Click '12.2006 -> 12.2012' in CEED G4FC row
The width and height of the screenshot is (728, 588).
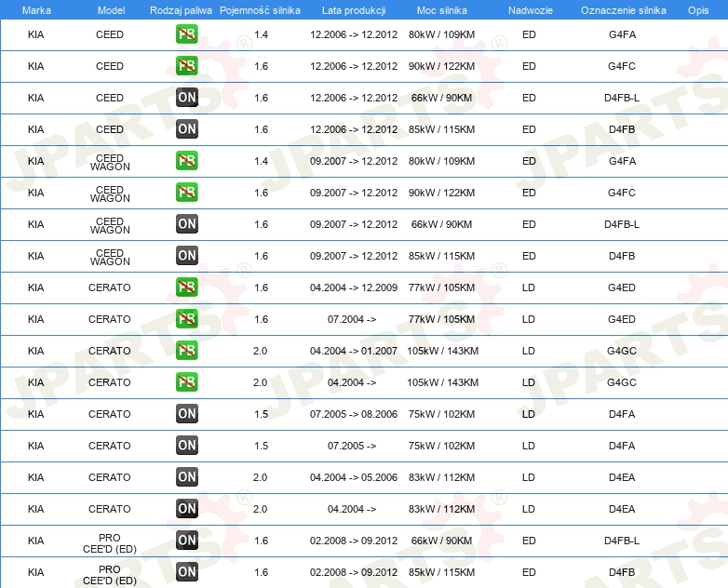(x=354, y=66)
